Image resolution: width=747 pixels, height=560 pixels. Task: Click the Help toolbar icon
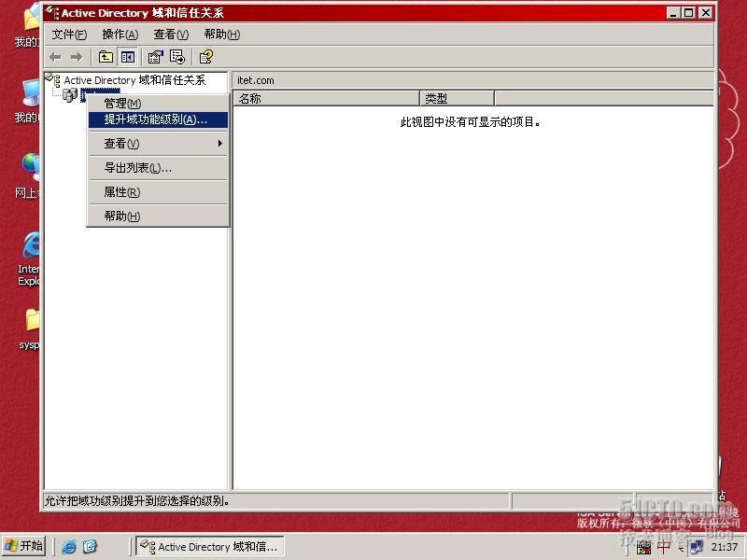(205, 57)
